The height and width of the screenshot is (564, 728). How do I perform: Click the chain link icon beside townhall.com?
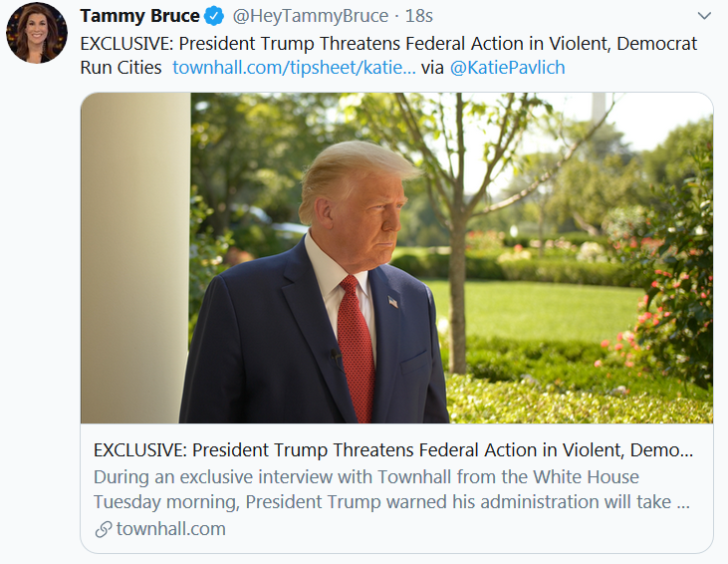[x=103, y=529]
